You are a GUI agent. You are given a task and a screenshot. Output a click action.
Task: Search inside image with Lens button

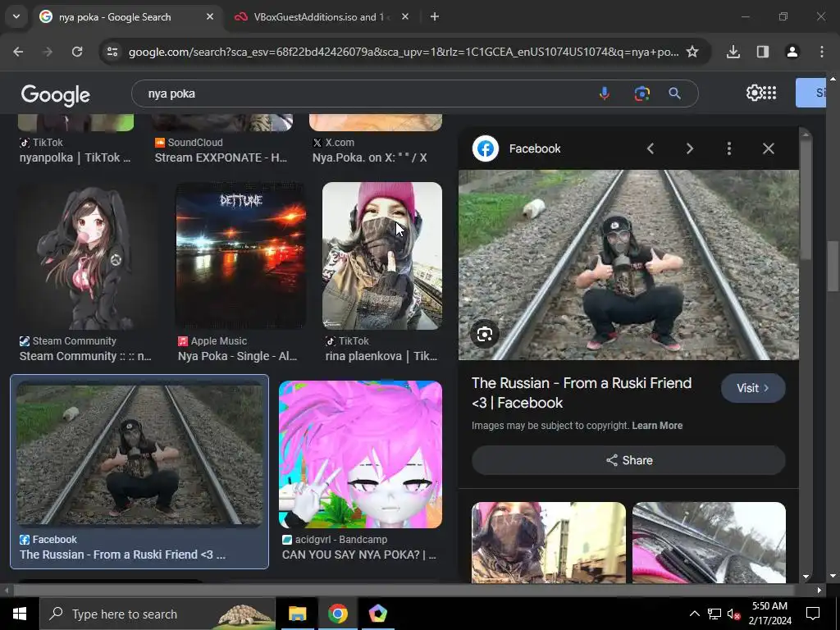[x=484, y=335]
